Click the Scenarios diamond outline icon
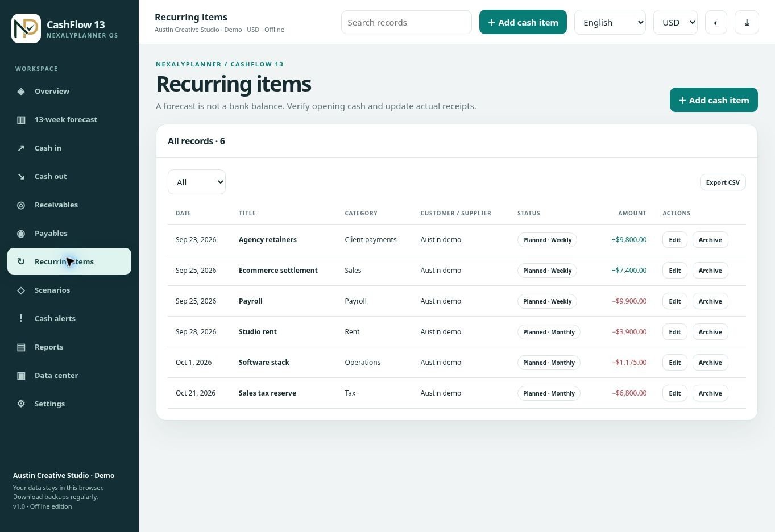Screen dimensions: 775x532 (x=21, y=290)
